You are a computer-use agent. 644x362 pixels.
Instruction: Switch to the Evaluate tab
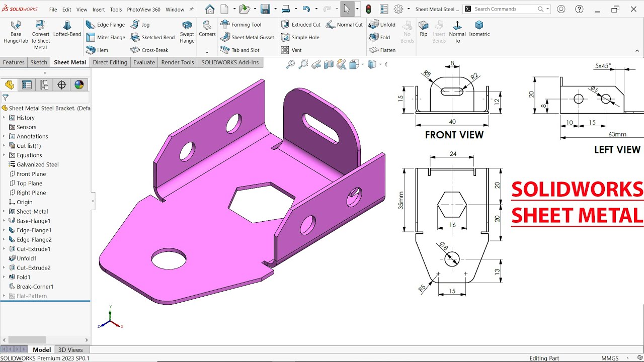[x=144, y=62]
